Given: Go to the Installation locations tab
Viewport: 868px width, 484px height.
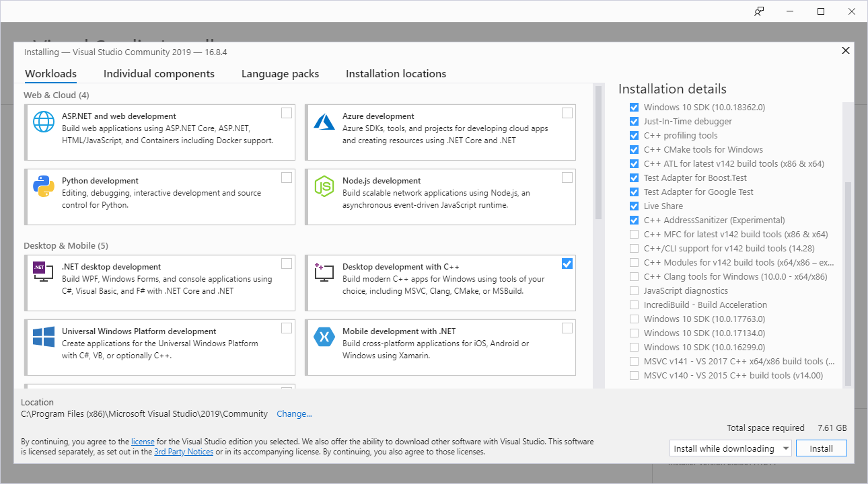Looking at the screenshot, I should [x=396, y=74].
